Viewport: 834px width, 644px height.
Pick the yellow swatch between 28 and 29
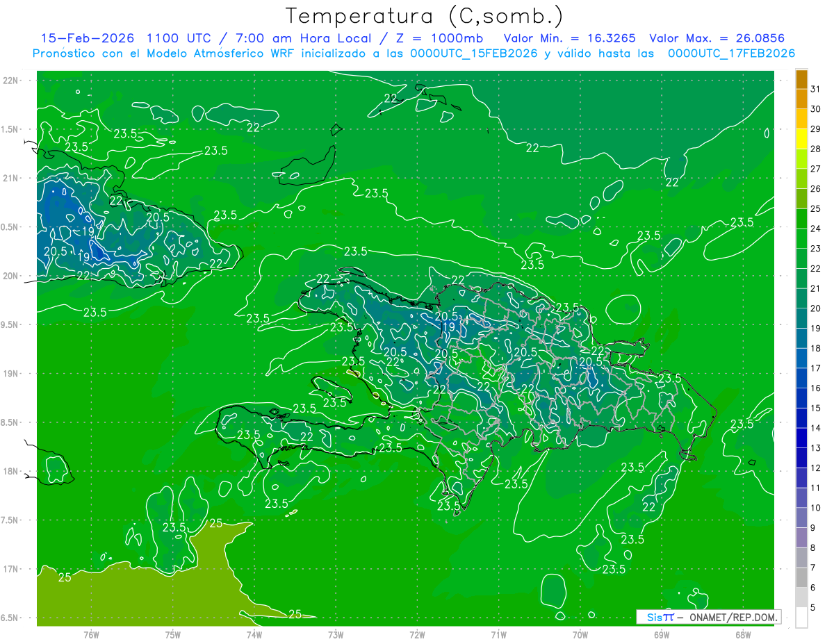801,139
